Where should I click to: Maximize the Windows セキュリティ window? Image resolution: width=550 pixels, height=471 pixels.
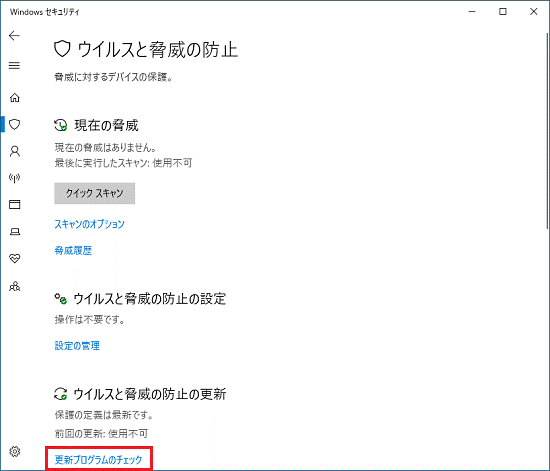(x=503, y=12)
